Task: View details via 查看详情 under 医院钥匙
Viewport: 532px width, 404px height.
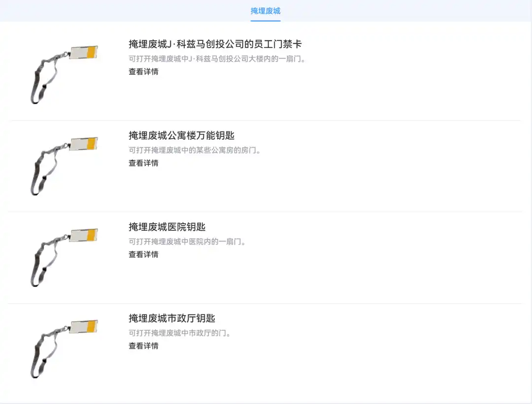Action: coord(143,255)
